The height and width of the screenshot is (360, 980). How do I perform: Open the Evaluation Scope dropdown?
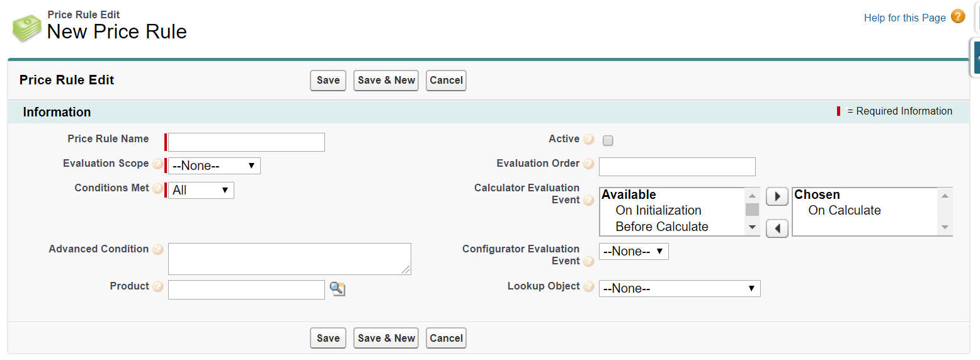point(214,166)
